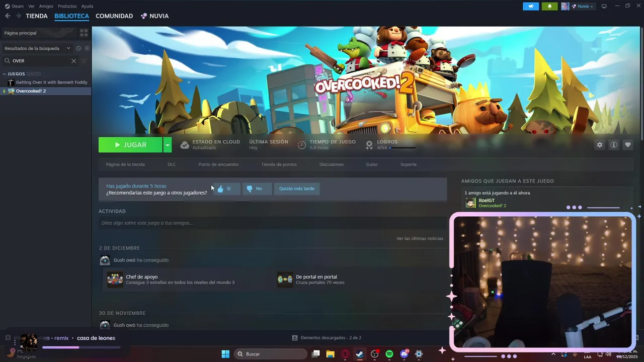Open game settings gear

pos(600,145)
